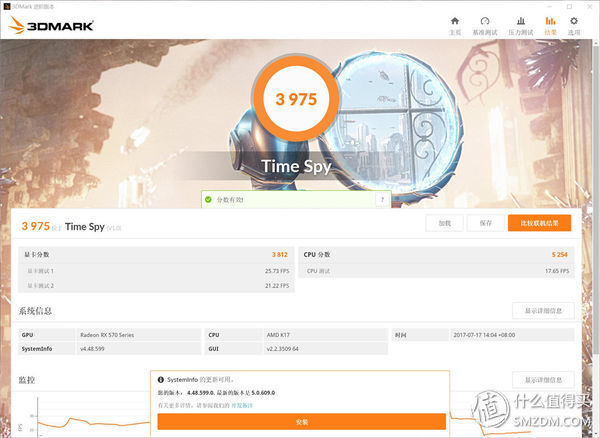The width and height of the screenshot is (600, 438).
Task: Open the Benchmarks gauge icon tab
Action: [x=485, y=26]
